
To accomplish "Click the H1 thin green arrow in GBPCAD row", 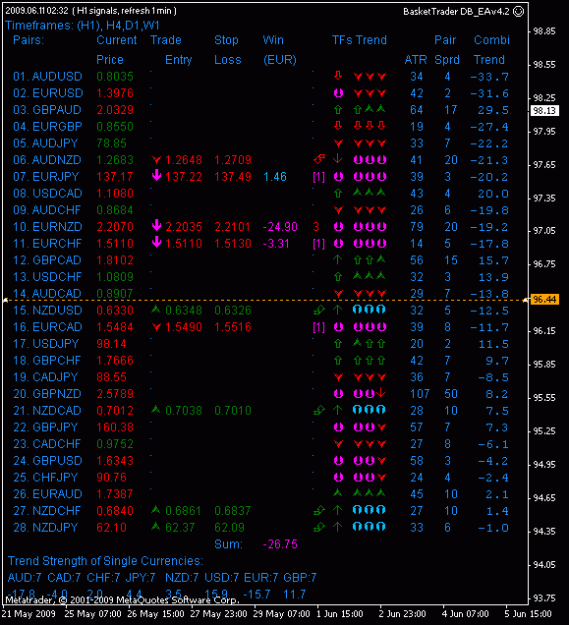I will pos(337,259).
